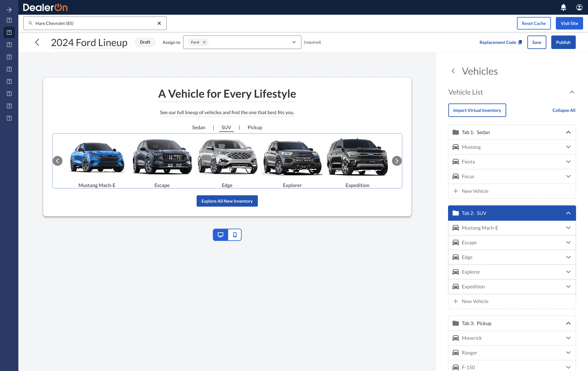
Task: Go back from the Vehicles panel
Action: tap(453, 71)
